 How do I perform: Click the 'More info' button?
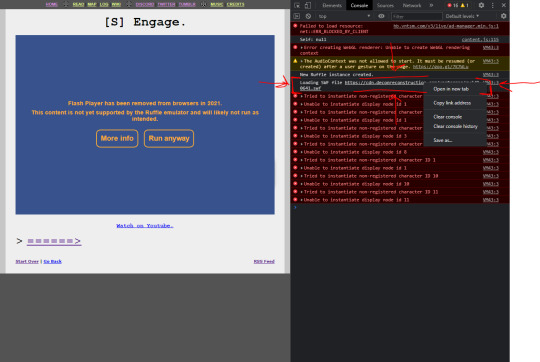(117, 138)
